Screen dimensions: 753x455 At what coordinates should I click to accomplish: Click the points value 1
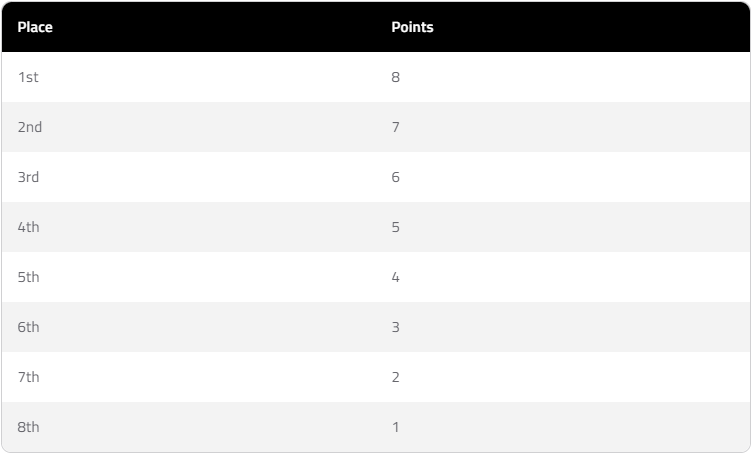coord(396,427)
